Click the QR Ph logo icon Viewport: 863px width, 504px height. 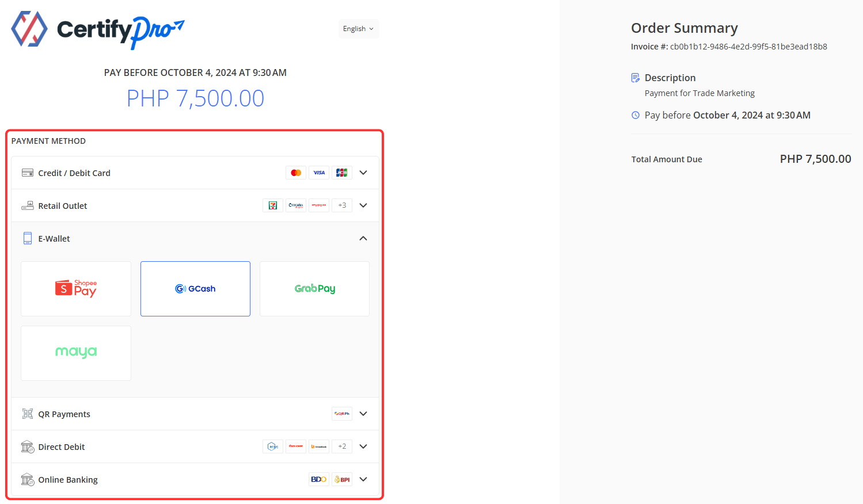pos(342,414)
